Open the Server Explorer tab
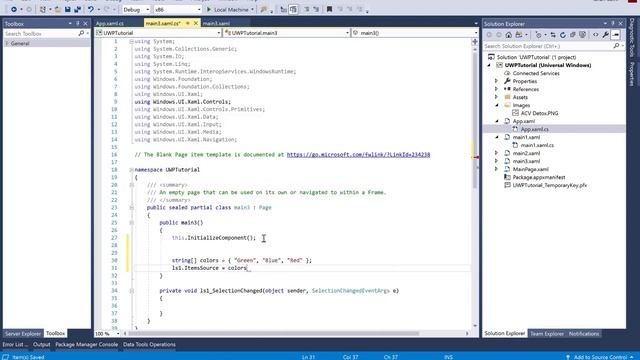 point(23,333)
